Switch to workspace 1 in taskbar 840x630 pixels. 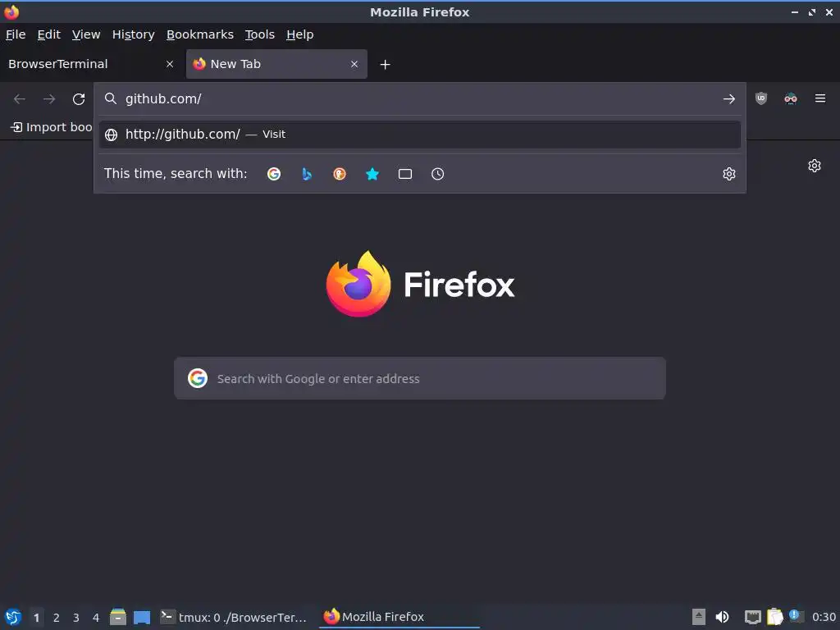pyautogui.click(x=36, y=618)
